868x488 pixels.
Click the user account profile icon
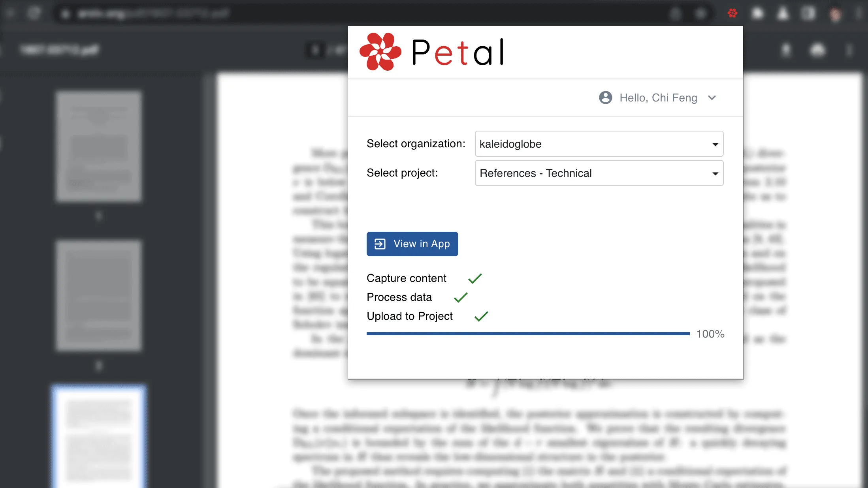[606, 97]
